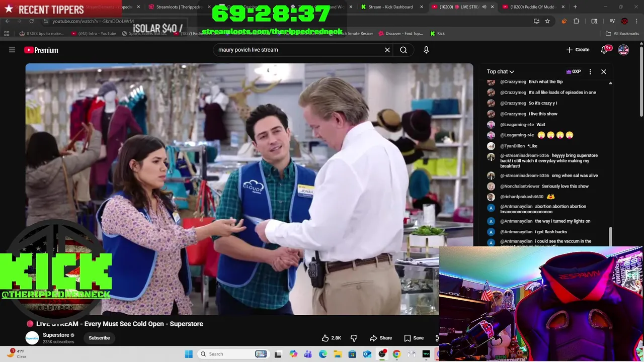644x362 pixels.
Task: Go to YouTube Premium home logo
Action: click(41, 50)
